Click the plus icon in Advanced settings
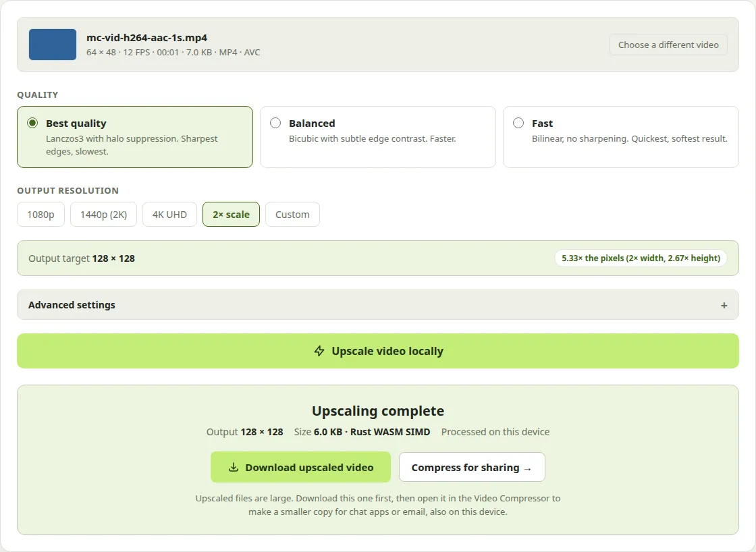 point(724,305)
